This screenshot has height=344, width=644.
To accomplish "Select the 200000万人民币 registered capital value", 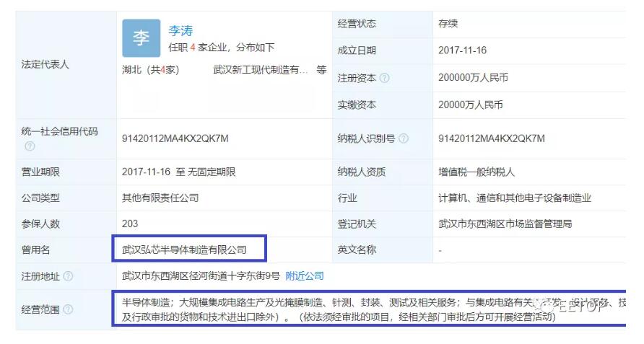I will [473, 78].
